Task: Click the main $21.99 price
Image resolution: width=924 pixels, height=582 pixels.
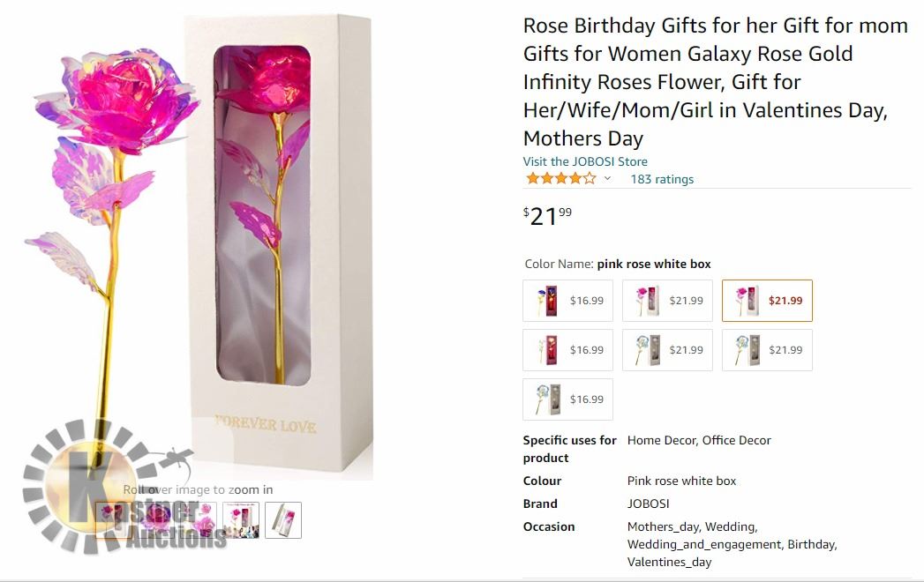Action: (548, 215)
